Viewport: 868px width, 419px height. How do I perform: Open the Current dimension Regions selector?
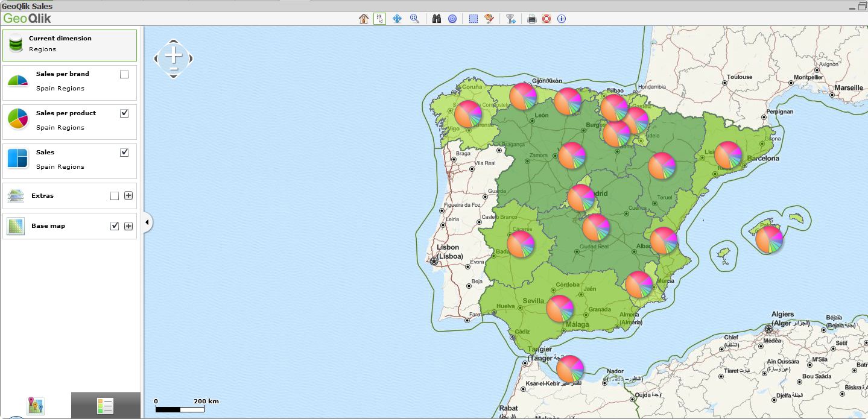tap(69, 45)
